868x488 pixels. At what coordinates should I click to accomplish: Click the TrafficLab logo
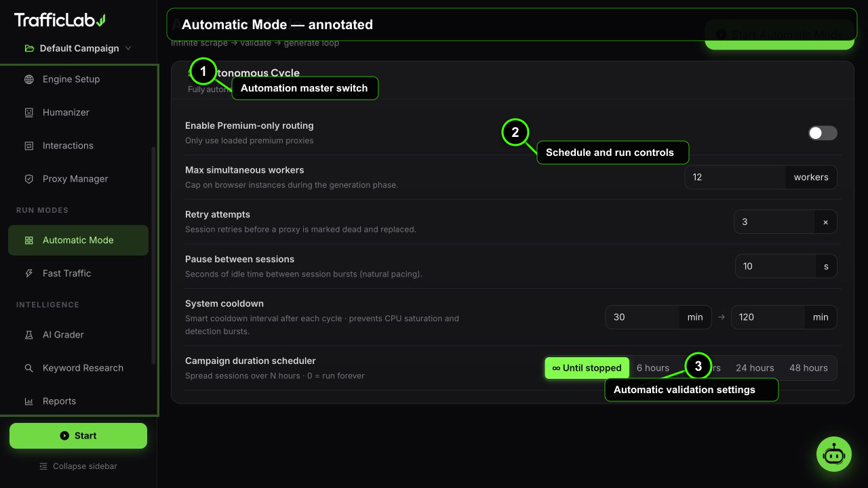(60, 20)
